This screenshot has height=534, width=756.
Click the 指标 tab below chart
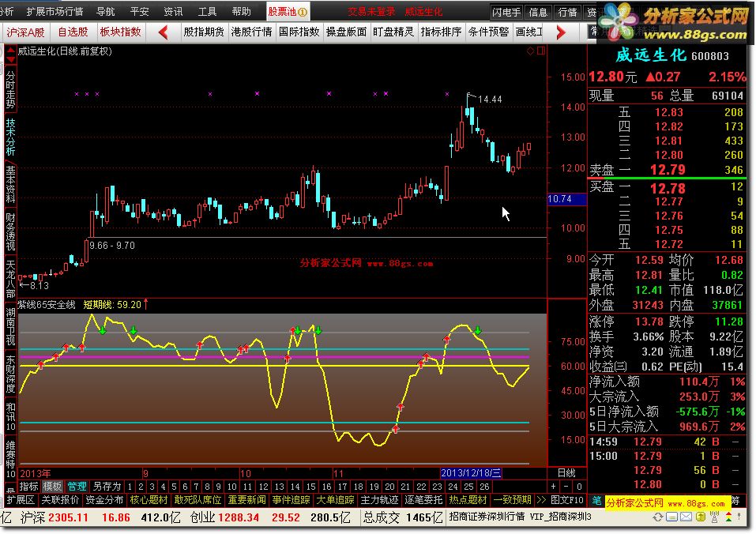coord(28,487)
